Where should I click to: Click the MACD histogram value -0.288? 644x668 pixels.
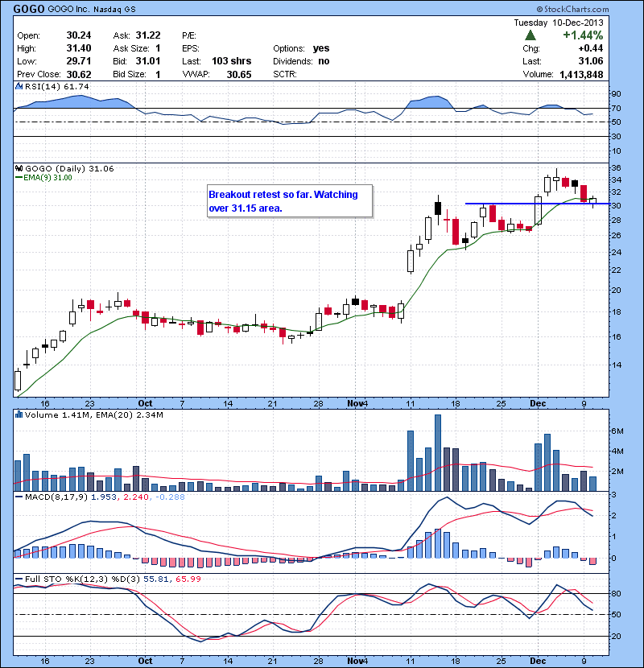[x=170, y=497]
